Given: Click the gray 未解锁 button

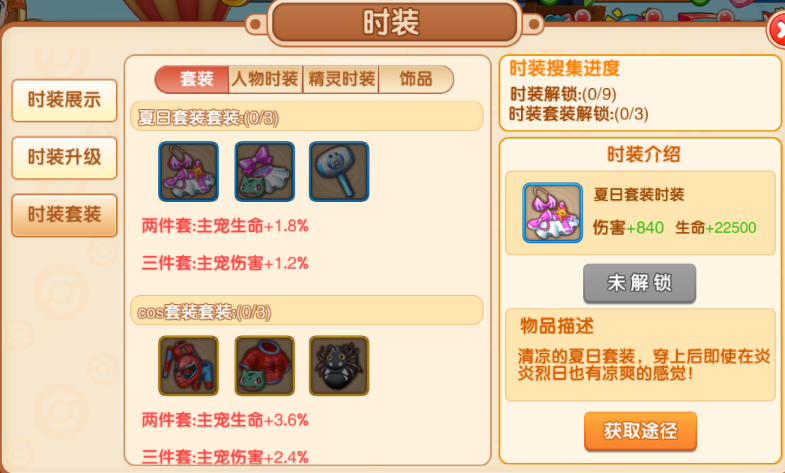Looking at the screenshot, I should [x=639, y=283].
